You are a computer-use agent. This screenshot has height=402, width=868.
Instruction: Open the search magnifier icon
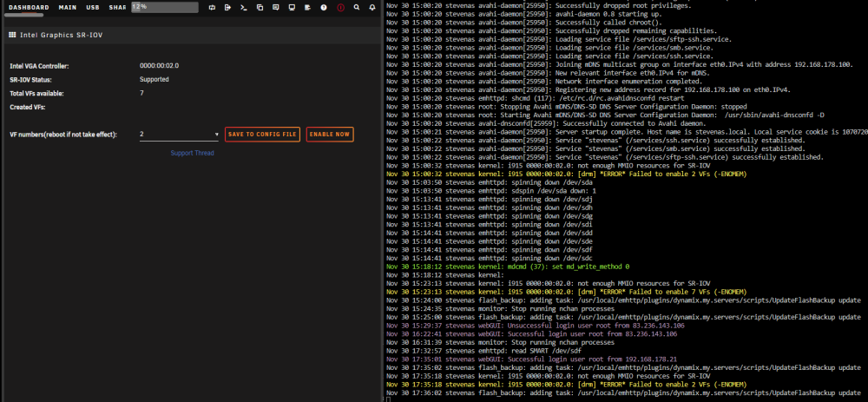click(357, 8)
